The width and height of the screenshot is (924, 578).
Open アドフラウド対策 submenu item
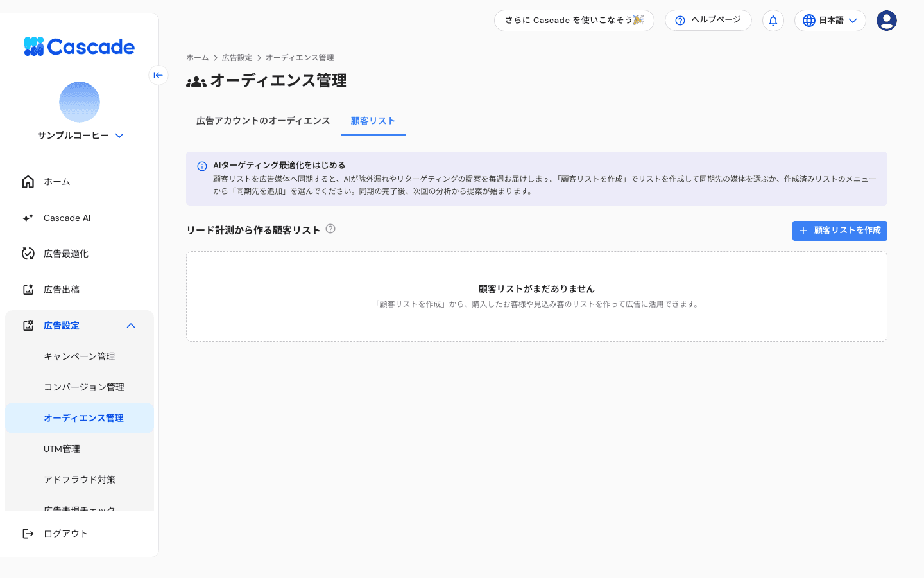(80, 480)
